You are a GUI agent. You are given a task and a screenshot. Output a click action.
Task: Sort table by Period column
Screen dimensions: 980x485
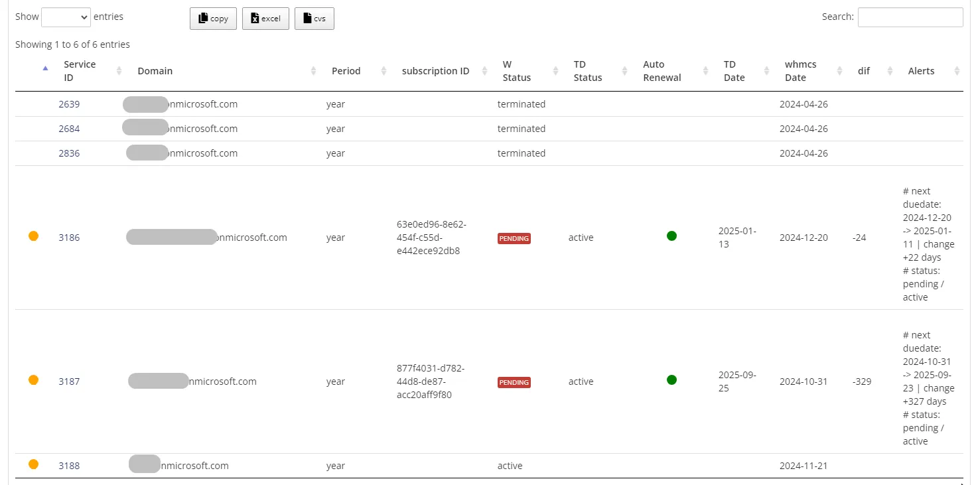click(346, 71)
